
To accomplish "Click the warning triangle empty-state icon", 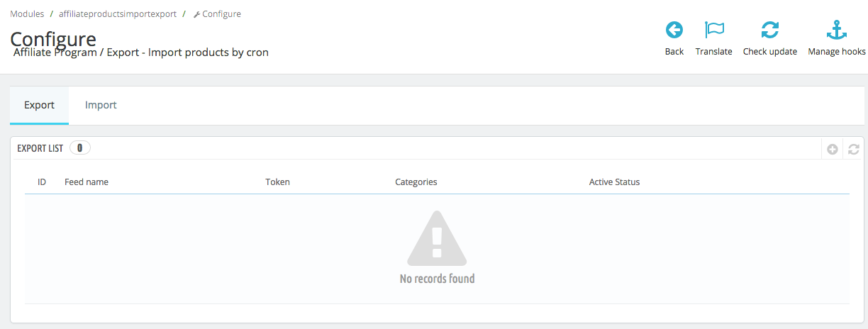I will coord(437,238).
